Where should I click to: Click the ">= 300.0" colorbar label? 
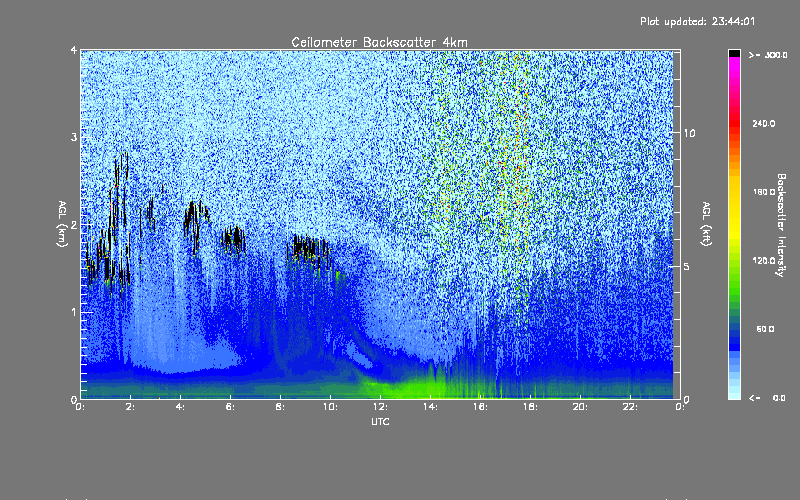point(768,55)
